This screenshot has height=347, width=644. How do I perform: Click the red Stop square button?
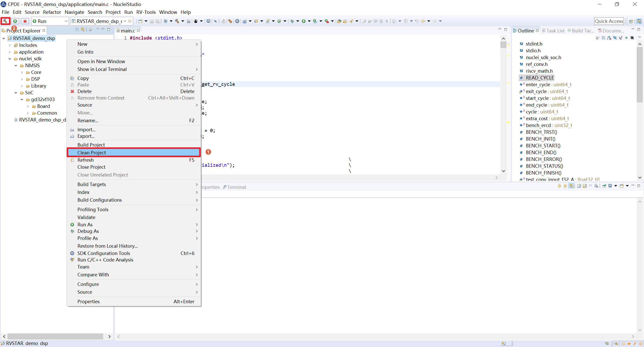pos(25,21)
